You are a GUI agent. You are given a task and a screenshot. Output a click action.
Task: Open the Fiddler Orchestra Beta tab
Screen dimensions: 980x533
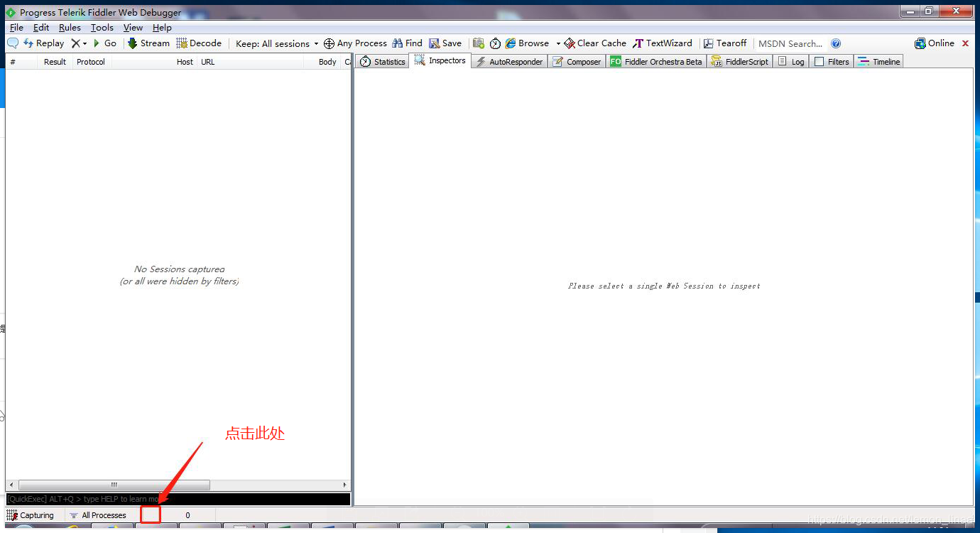656,62
